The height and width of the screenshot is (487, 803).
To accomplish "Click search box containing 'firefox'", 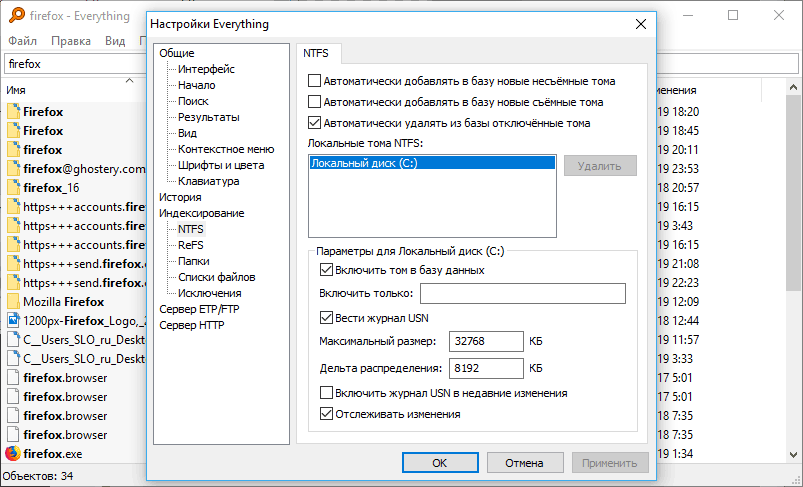I will 75,64.
